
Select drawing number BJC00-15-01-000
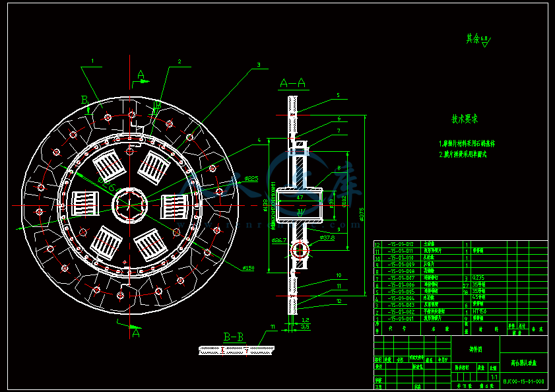[x=524, y=381]
